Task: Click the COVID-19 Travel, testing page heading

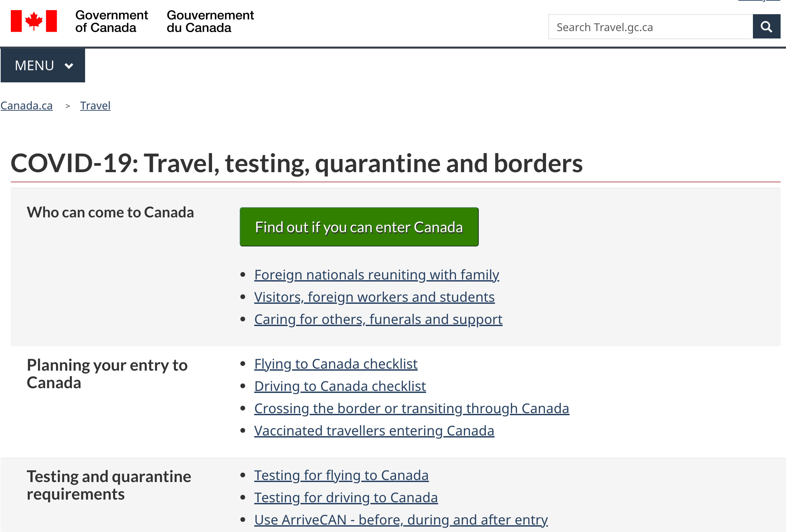Action: click(x=297, y=164)
